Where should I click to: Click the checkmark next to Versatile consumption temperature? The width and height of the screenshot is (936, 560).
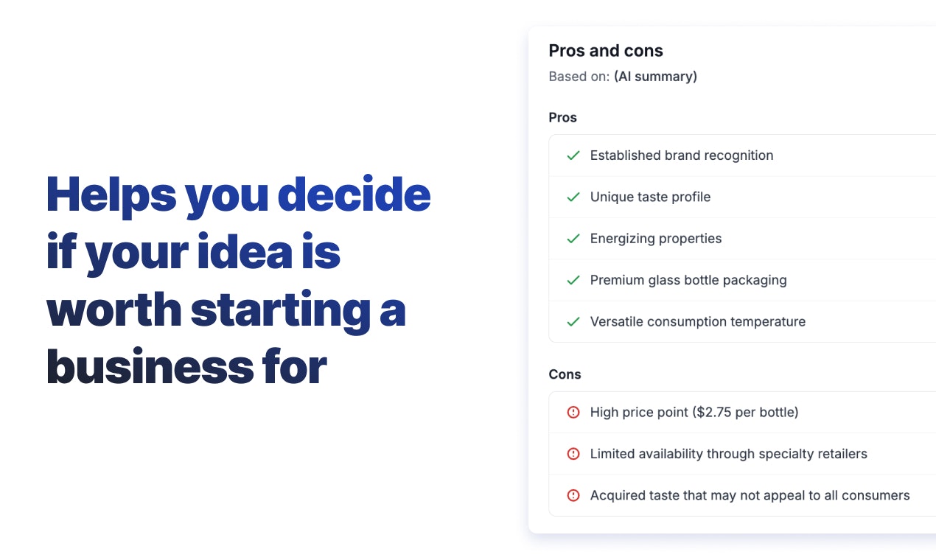pos(573,321)
